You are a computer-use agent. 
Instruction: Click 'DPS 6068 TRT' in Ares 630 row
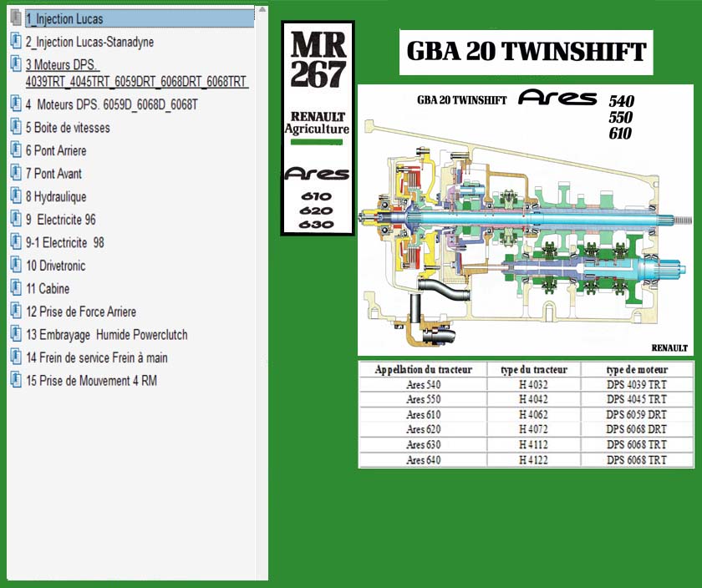(637, 445)
